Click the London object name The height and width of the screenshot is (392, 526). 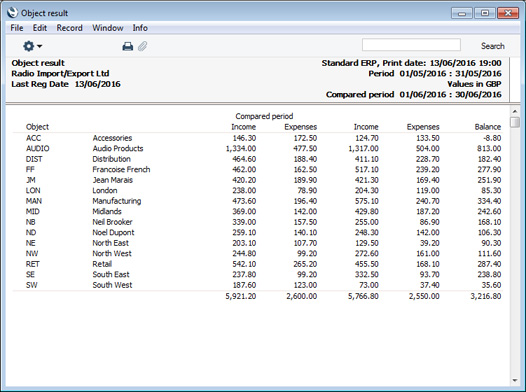point(105,190)
